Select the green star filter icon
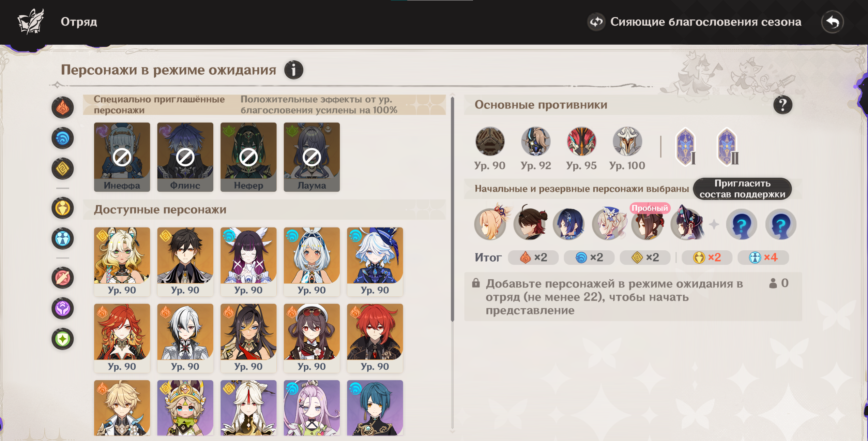 63,339
